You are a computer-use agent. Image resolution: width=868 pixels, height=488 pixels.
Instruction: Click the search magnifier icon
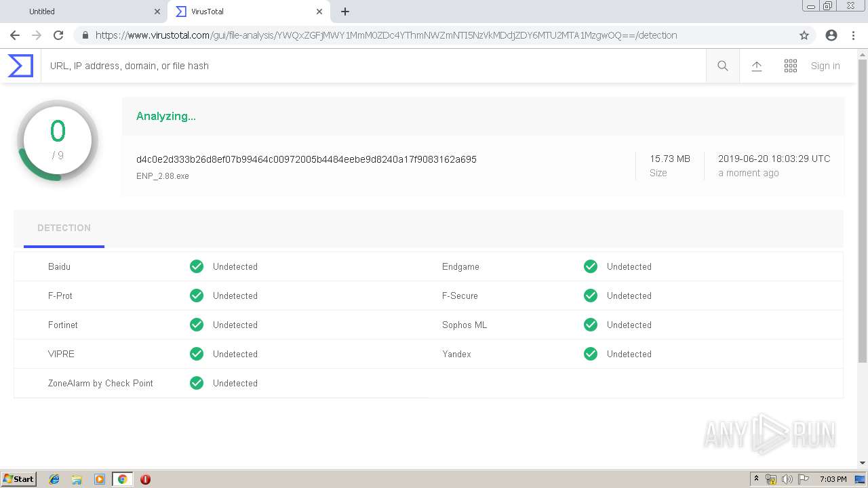723,66
